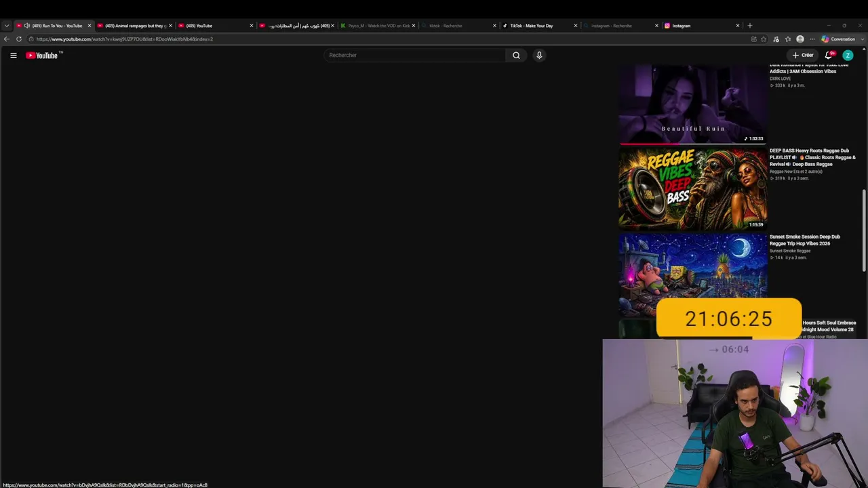Select the browser address bar URL
868x488 pixels.
pos(125,39)
